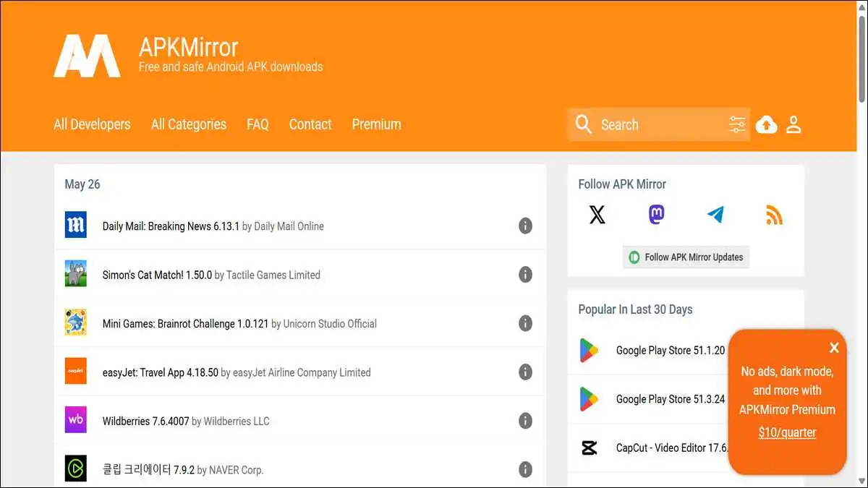868x488 pixels.
Task: Click 'by Wildberries LLC' developer text
Action: pos(231,421)
